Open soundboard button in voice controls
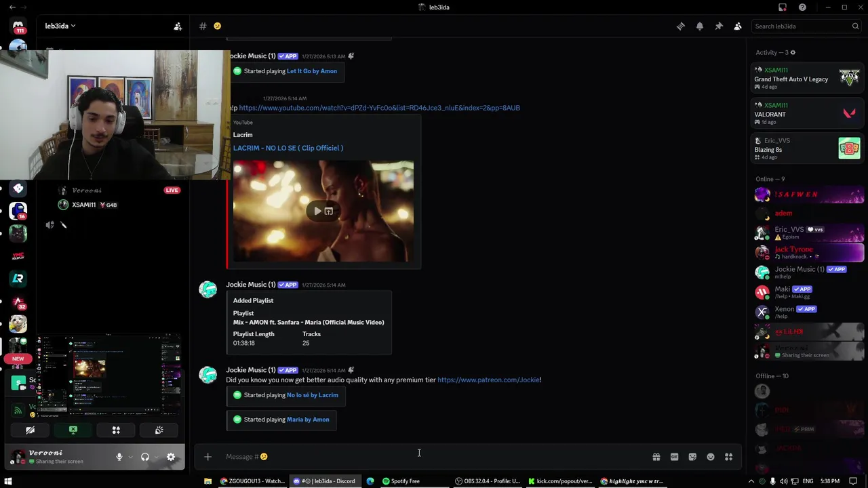Image resolution: width=868 pixels, height=488 pixels. (159, 430)
